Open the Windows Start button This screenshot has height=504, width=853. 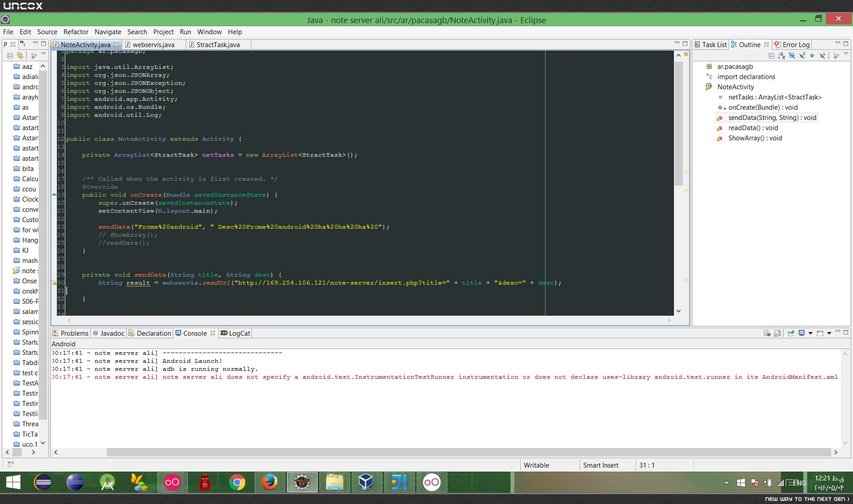13,482
